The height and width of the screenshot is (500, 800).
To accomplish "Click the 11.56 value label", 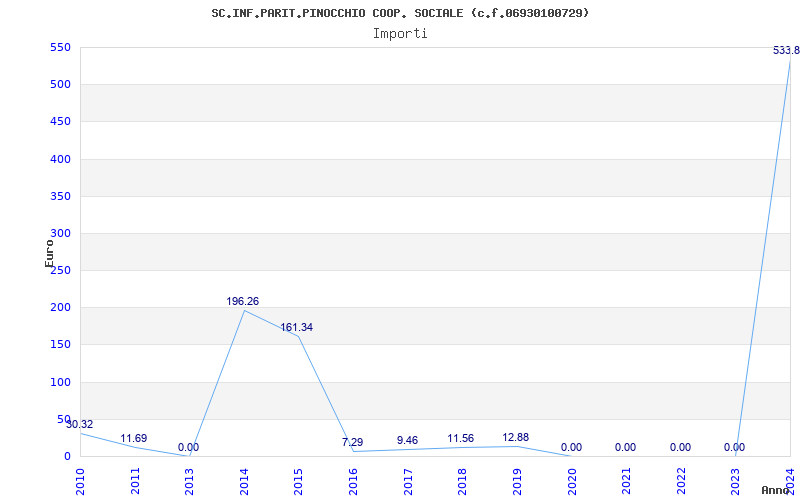I will 461,438.
